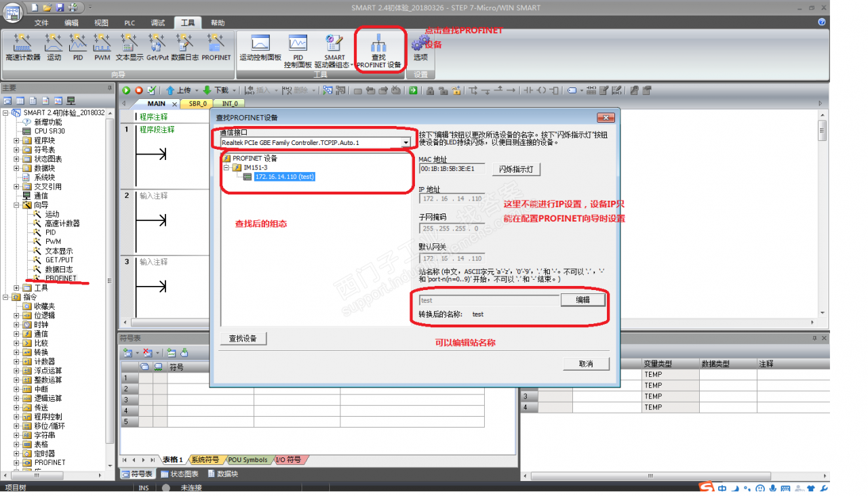Collapse 向导 node in project tree
Screen dimensions: 868x496
point(17,205)
